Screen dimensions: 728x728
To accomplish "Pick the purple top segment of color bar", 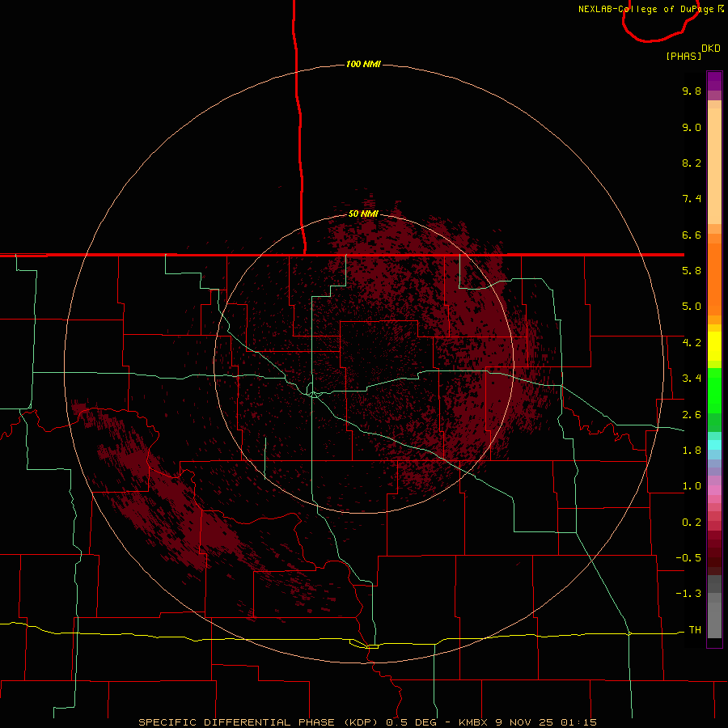I will pyautogui.click(x=714, y=81).
